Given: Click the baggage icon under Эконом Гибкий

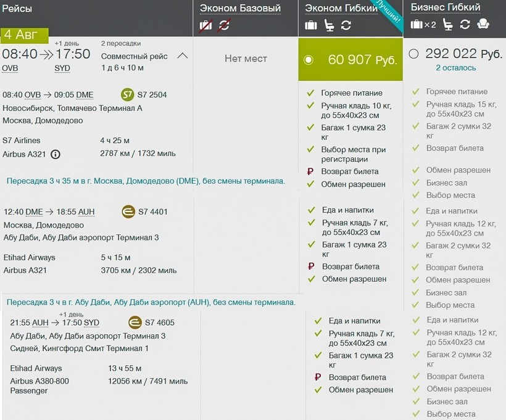Looking at the screenshot, I should pos(311,25).
